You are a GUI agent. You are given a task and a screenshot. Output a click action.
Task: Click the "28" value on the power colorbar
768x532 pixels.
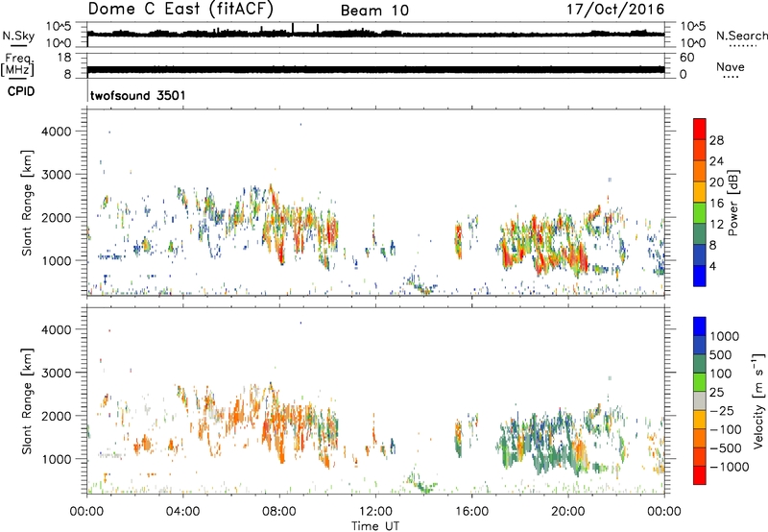(716, 140)
